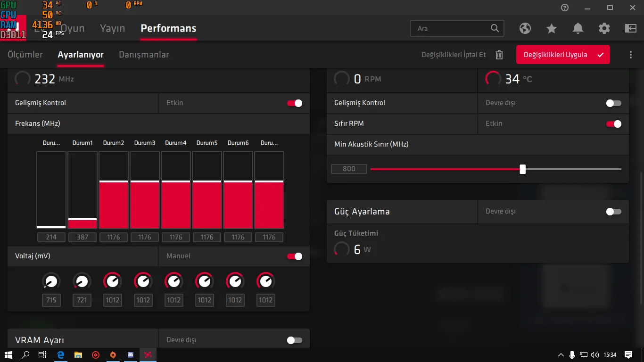Open the help question mark icon

point(565,8)
